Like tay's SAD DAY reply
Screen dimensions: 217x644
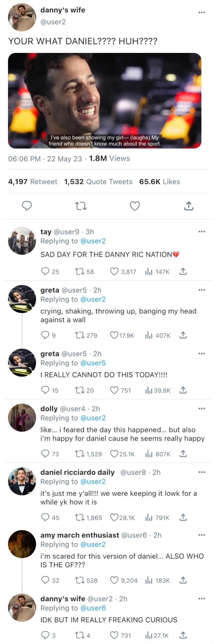pos(115,271)
